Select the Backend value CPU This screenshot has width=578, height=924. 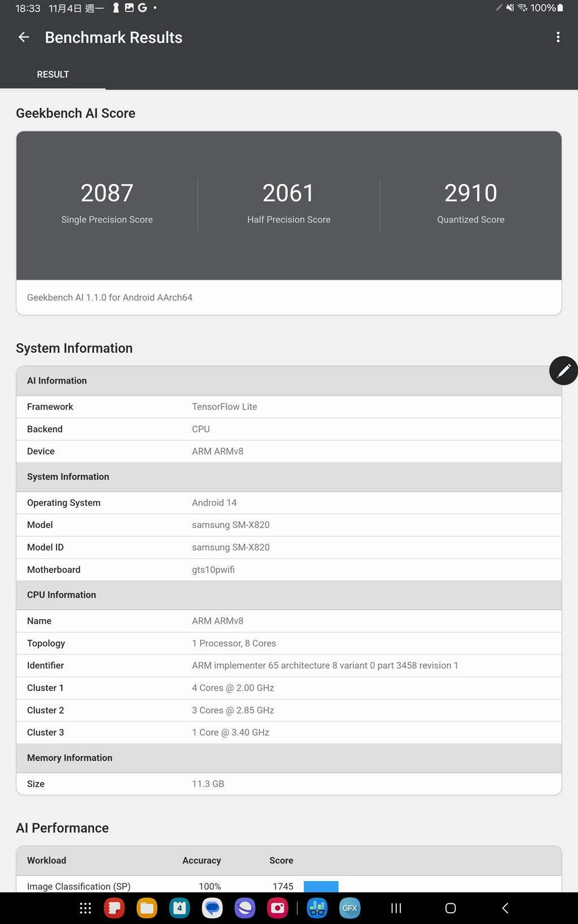tap(201, 429)
